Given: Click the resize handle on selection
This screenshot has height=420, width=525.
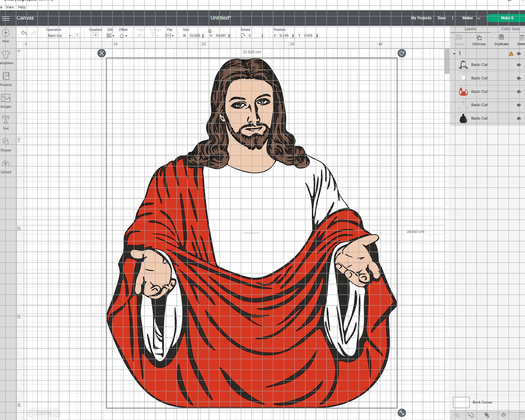Looking at the screenshot, I should click(x=401, y=413).
